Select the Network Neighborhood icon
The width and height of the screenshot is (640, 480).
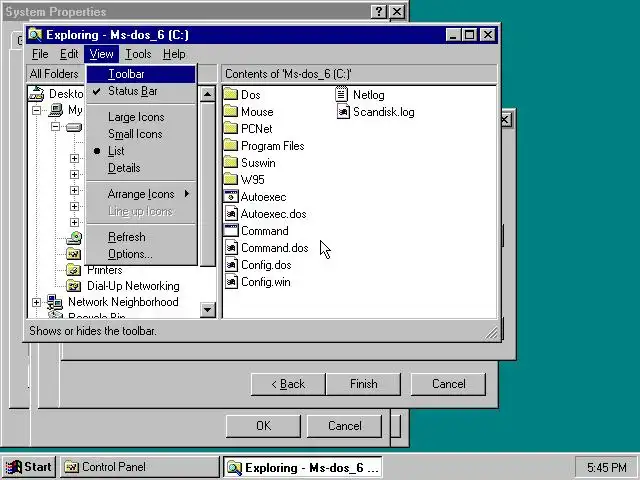coord(55,302)
